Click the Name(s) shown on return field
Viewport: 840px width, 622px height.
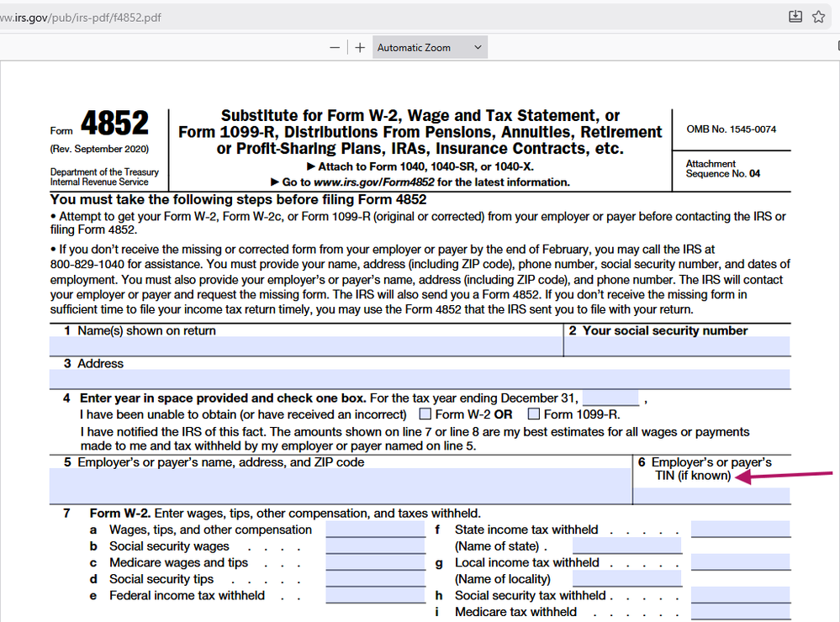306,346
